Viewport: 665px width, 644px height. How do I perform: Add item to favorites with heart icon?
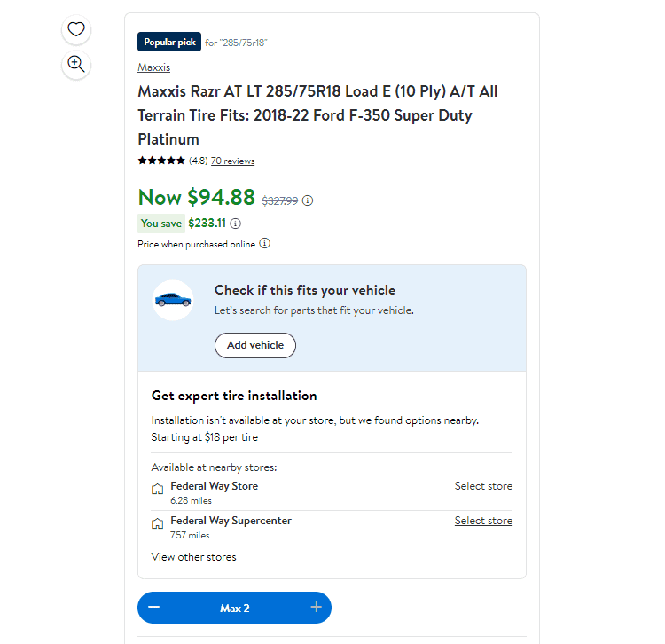tap(76, 29)
